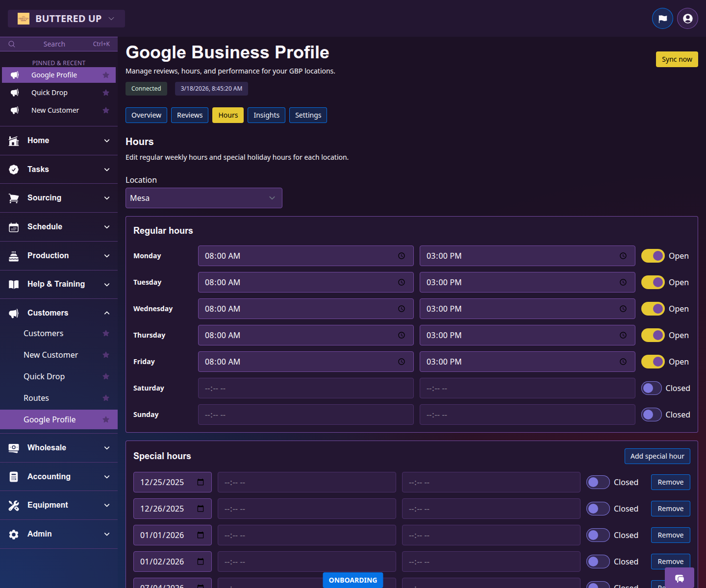Screen dimensions: 706x588
Task: Switch to the Insights tab
Action: point(266,115)
